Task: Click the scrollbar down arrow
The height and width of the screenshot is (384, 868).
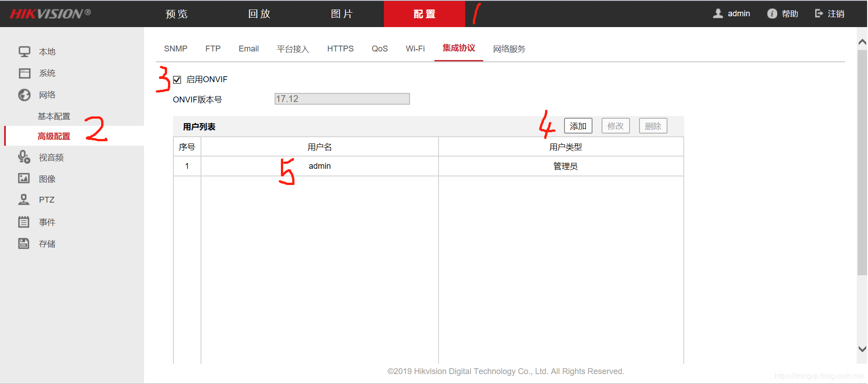Action: point(862,349)
